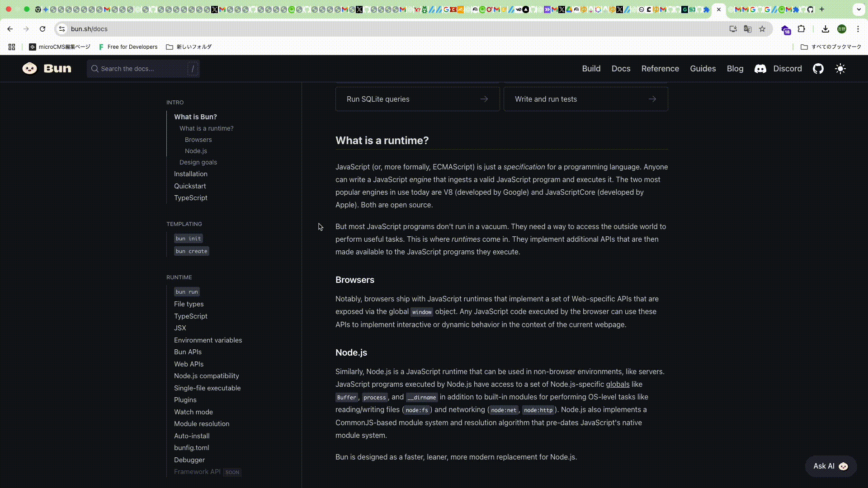The width and height of the screenshot is (868, 488).
Task: Open the Blog nav item
Action: (735, 69)
